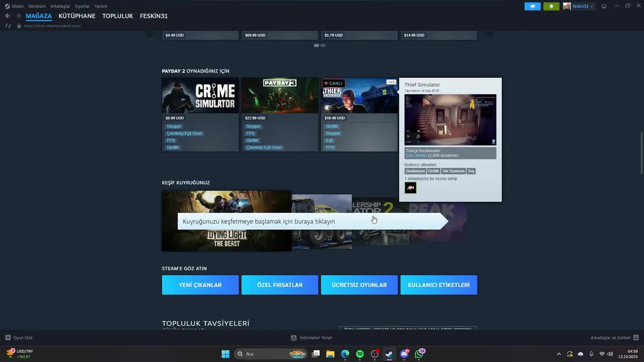Open WhatsApp from the taskbar
The width and height of the screenshot is (644, 362).
click(419, 354)
